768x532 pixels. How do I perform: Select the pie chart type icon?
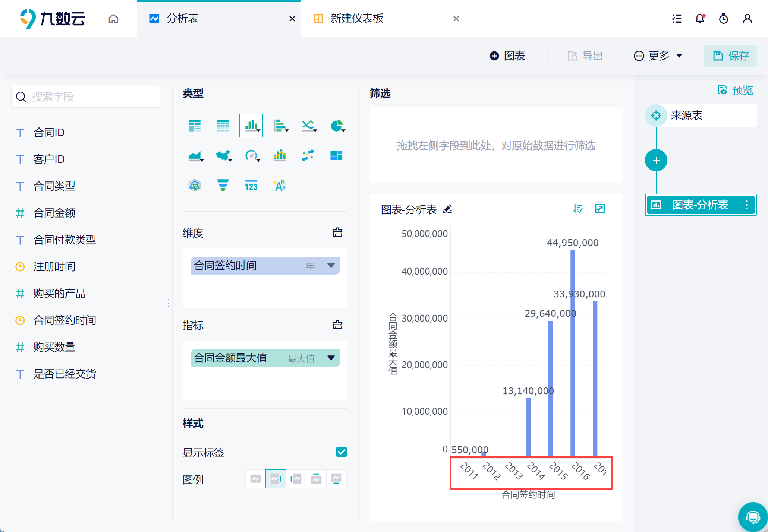pyautogui.click(x=337, y=126)
